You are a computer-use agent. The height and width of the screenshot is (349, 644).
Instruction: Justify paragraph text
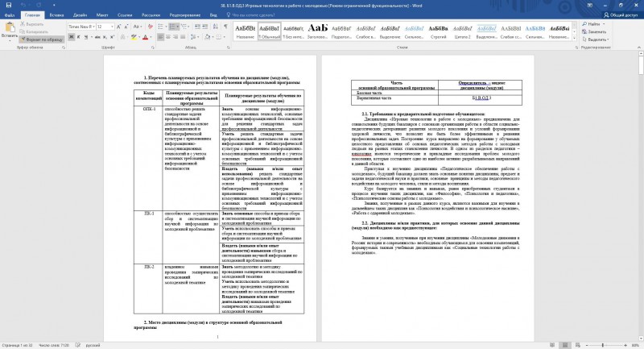183,37
